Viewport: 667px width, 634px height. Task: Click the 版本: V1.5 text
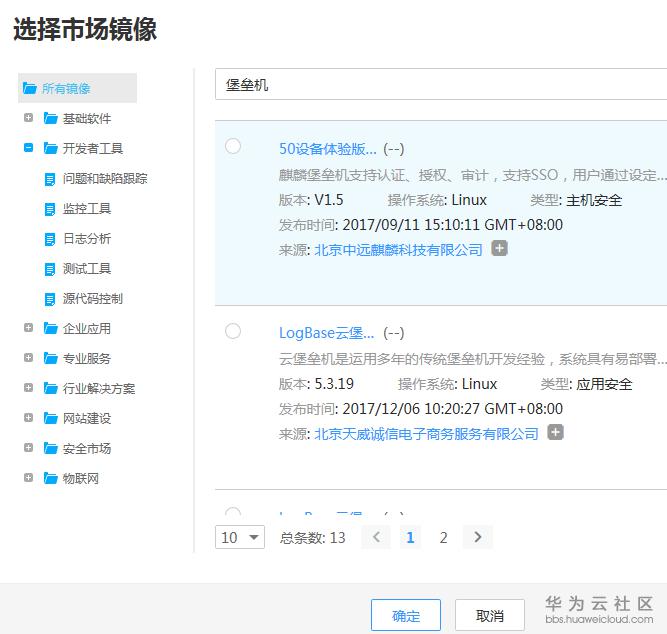click(311, 200)
